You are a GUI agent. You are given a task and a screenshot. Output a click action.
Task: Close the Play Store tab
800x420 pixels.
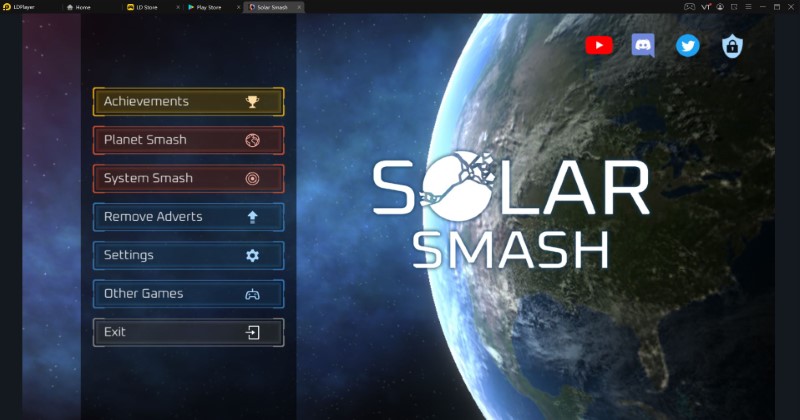pyautogui.click(x=238, y=7)
